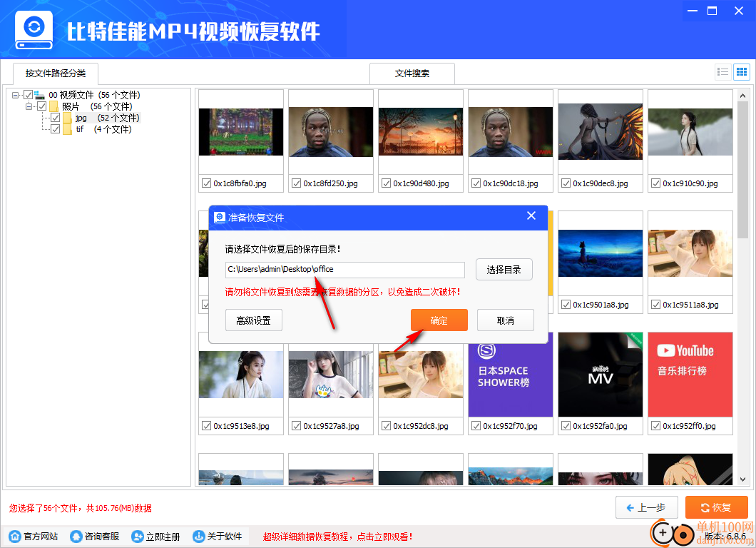The width and height of the screenshot is (756, 548).
Task: Click the register user icon
Action: [138, 536]
